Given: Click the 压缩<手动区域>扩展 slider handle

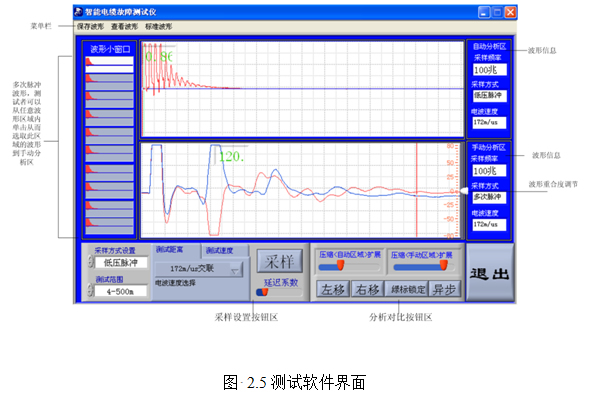Looking at the screenshot, I should point(444,265).
